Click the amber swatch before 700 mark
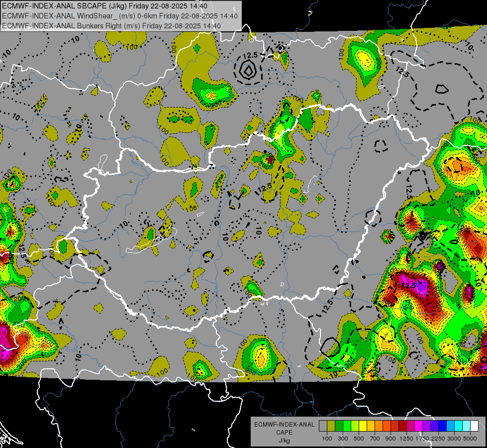 371,426
